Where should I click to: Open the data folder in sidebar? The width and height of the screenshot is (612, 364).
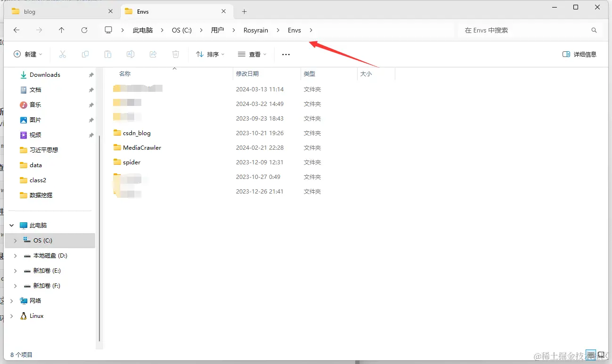(36, 165)
